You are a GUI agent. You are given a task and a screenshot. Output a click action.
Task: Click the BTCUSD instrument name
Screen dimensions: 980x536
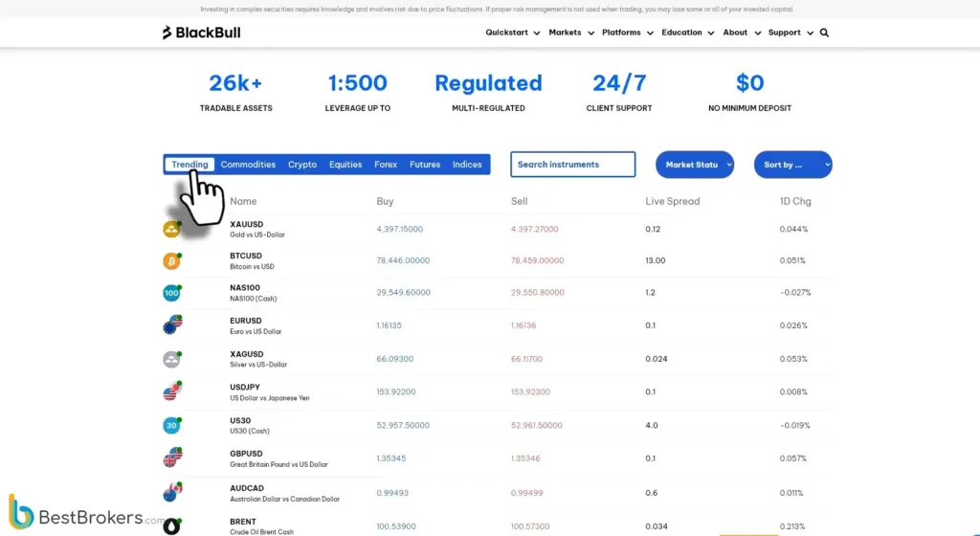click(x=246, y=257)
